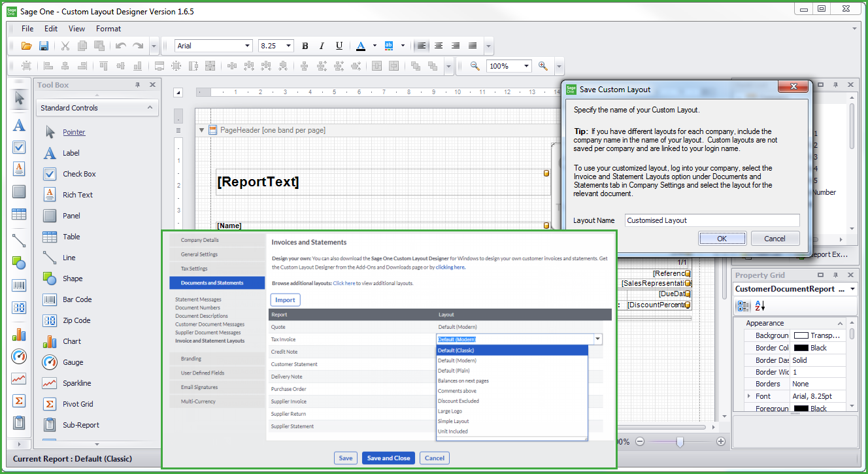The width and height of the screenshot is (868, 474).
Task: Open the Tax Invoice layout dropdown
Action: tap(597, 339)
